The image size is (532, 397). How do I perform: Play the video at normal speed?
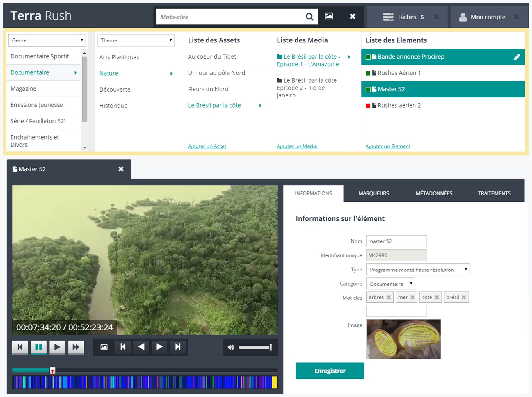point(57,347)
